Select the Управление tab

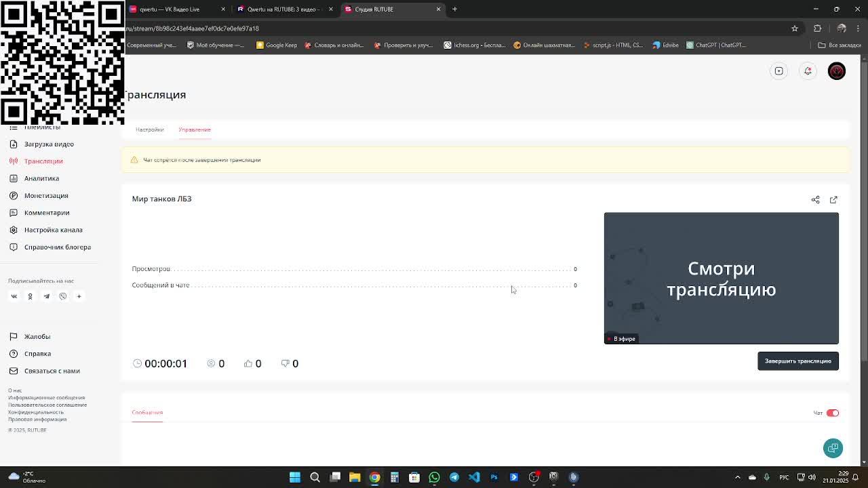pyautogui.click(x=195, y=129)
